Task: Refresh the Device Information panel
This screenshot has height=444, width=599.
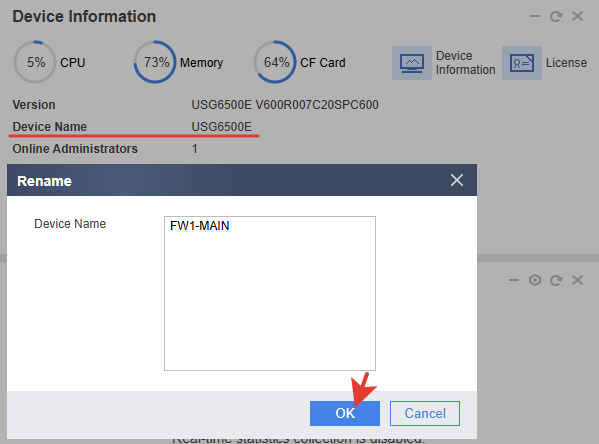Action: [556, 16]
